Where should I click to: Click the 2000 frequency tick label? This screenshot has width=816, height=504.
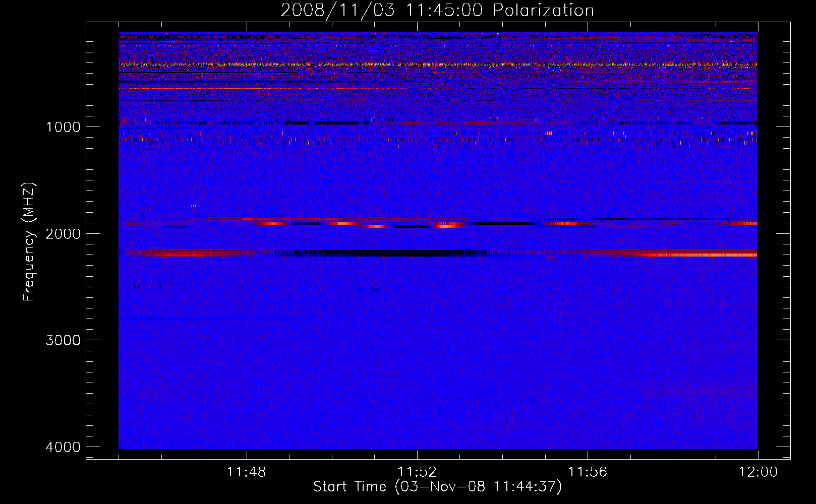tap(63, 233)
